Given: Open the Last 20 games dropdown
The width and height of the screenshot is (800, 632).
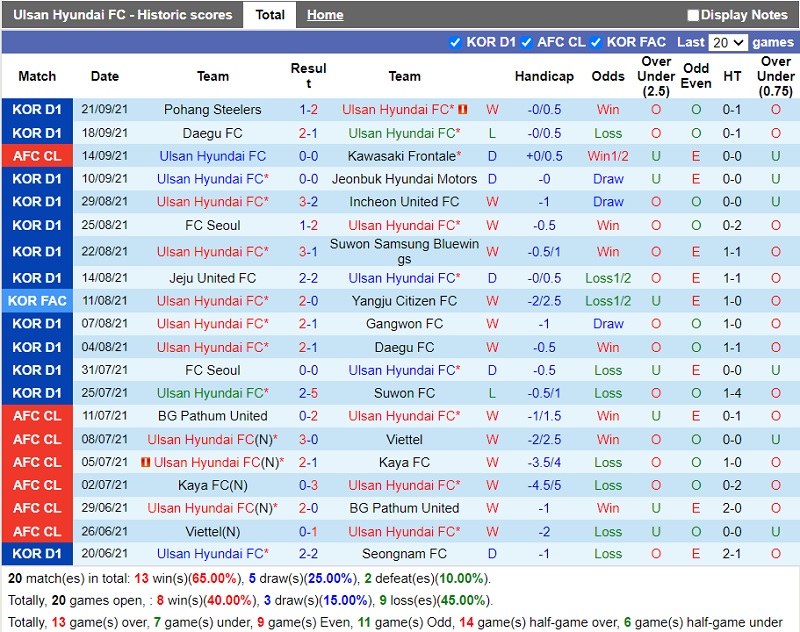Looking at the screenshot, I should [x=727, y=42].
